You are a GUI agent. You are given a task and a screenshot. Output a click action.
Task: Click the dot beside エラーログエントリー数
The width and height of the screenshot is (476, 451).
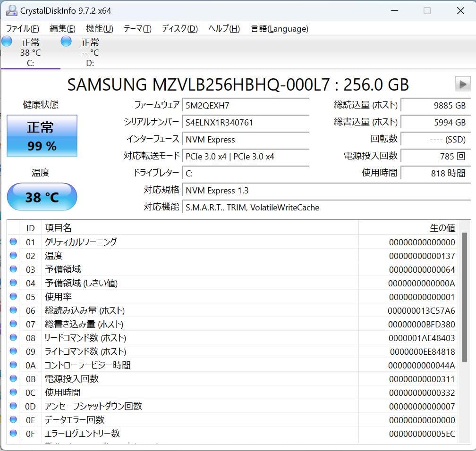pos(14,434)
